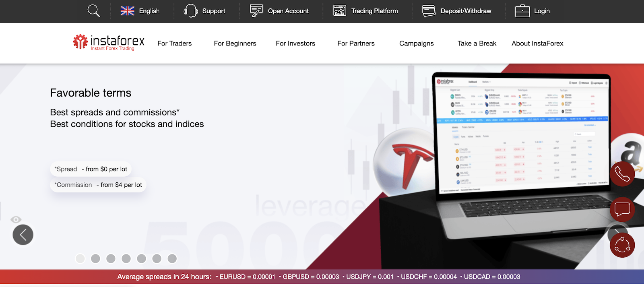This screenshot has width=644, height=287.
Task: Select the first carousel dot
Action: 80,258
